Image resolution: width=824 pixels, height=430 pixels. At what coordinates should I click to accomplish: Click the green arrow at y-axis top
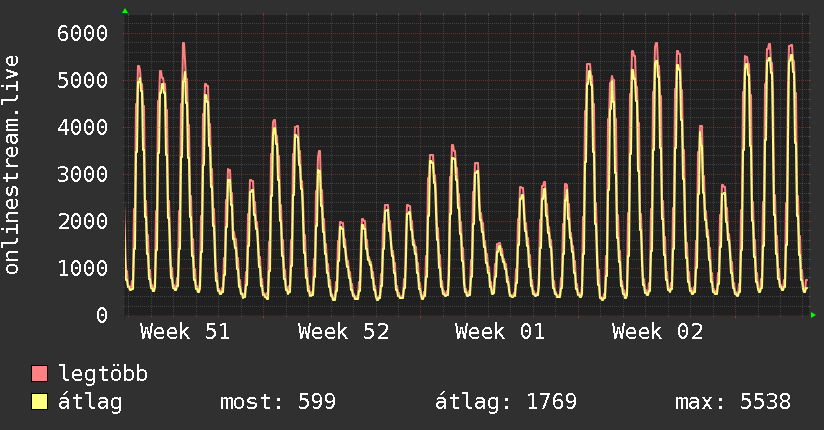(x=125, y=11)
